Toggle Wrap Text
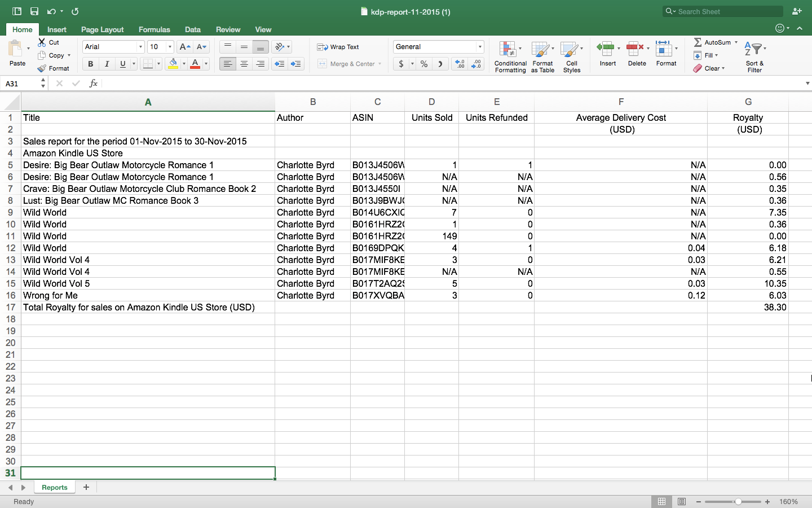The height and width of the screenshot is (508, 812). [x=338, y=47]
